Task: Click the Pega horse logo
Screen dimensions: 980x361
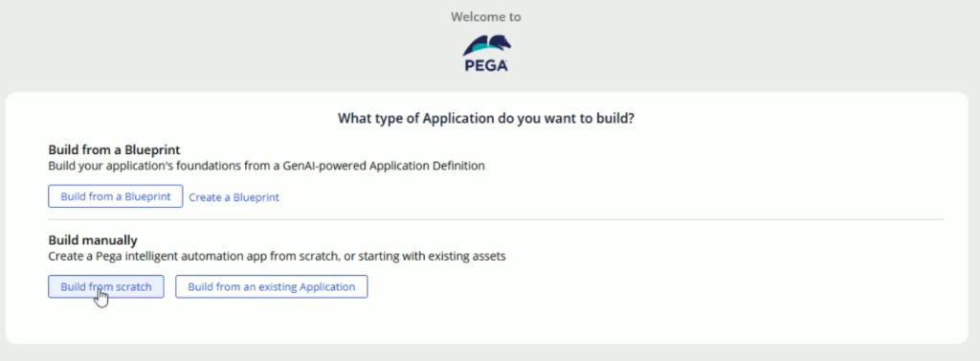Action: coord(486,45)
